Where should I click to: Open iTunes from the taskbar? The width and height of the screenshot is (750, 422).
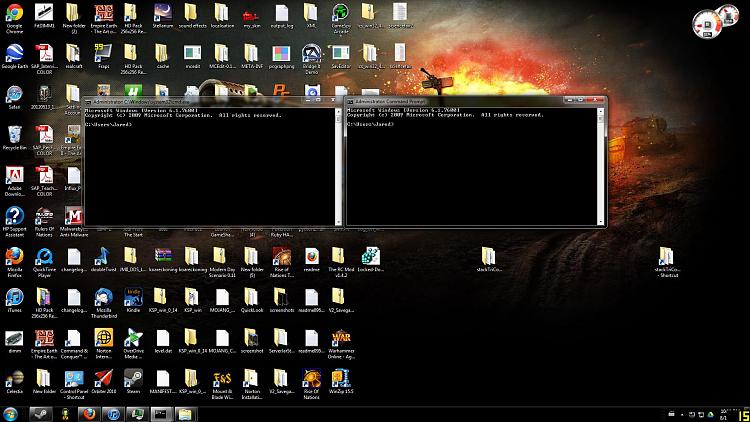[x=113, y=414]
